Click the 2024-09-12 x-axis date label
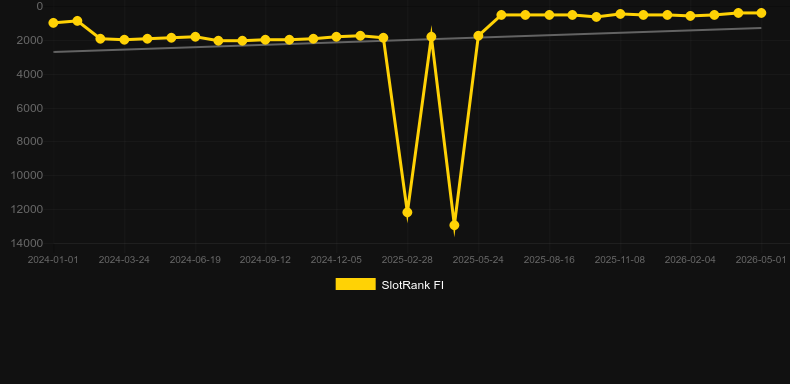The height and width of the screenshot is (384, 790). (x=265, y=260)
